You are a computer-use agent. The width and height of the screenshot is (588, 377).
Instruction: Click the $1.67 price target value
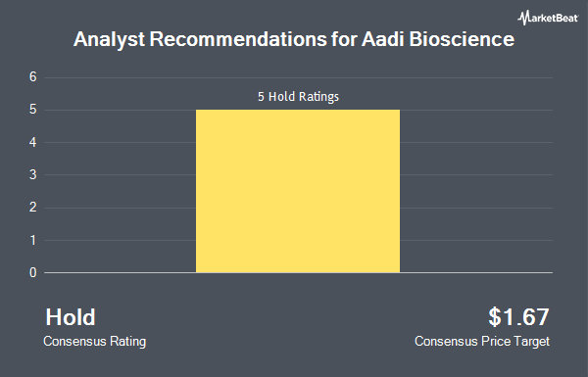[x=518, y=317]
